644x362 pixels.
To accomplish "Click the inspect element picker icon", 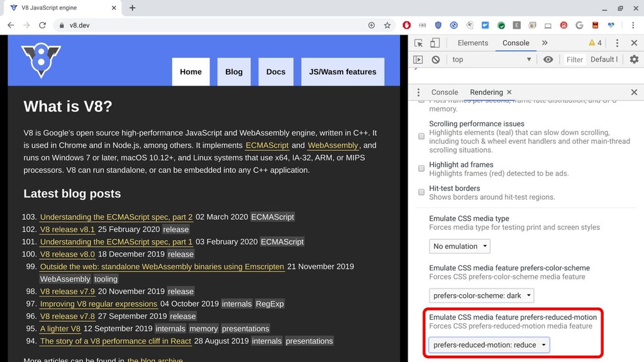I will coord(418,43).
